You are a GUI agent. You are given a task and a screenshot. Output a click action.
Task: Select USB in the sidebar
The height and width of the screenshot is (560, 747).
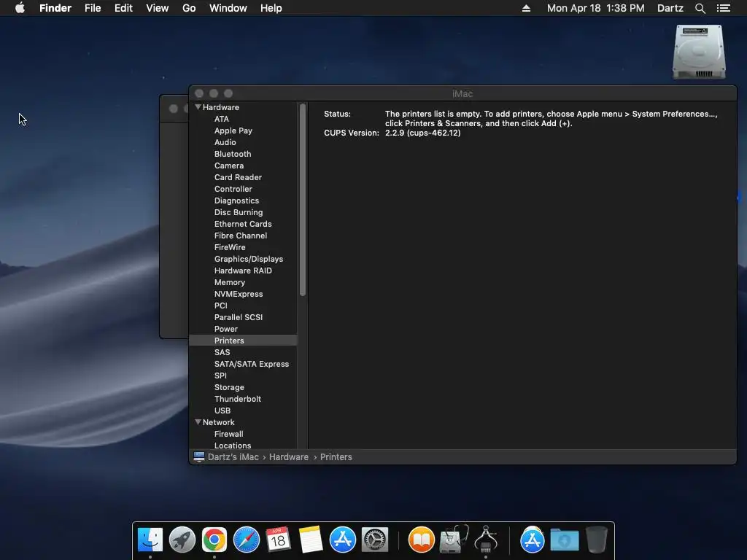click(222, 411)
